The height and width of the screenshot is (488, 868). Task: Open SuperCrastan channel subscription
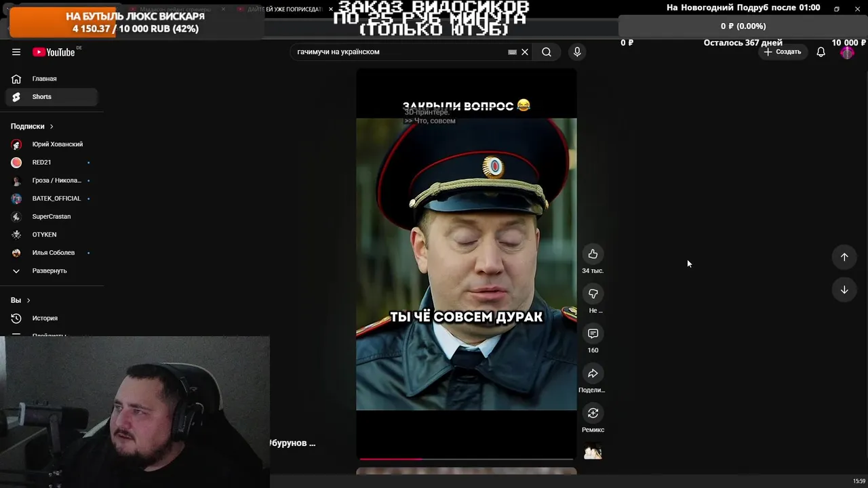[x=52, y=216]
